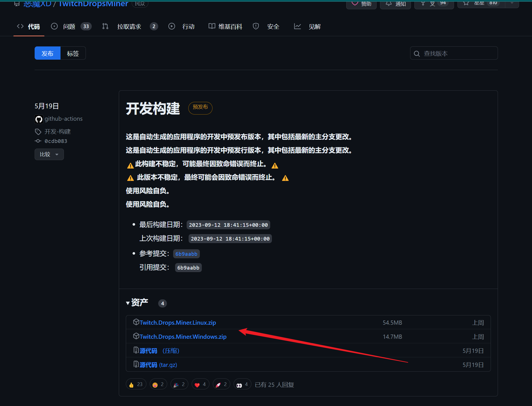This screenshot has height=406, width=532.
Task: Open reference commit 6b9aabb link
Action: [x=186, y=254]
